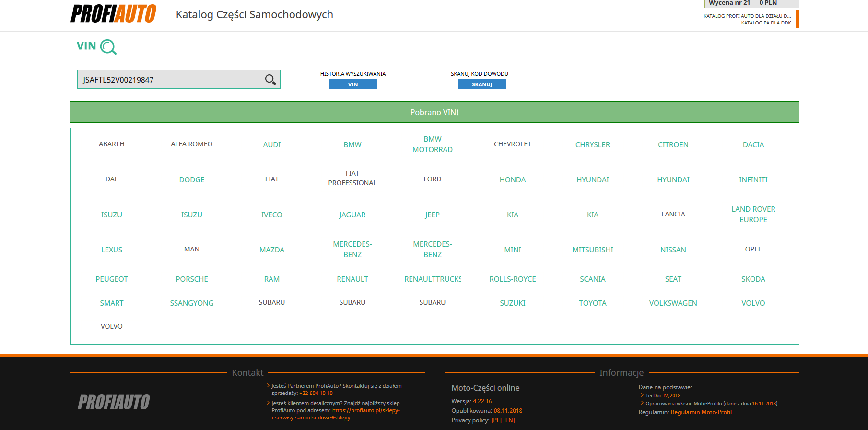Viewport: 868px width, 430px height.
Task: Select the MINI brand
Action: tap(513, 250)
